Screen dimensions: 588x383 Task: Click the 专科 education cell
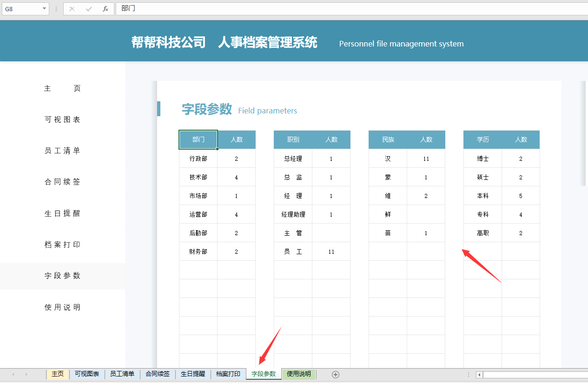point(482,214)
